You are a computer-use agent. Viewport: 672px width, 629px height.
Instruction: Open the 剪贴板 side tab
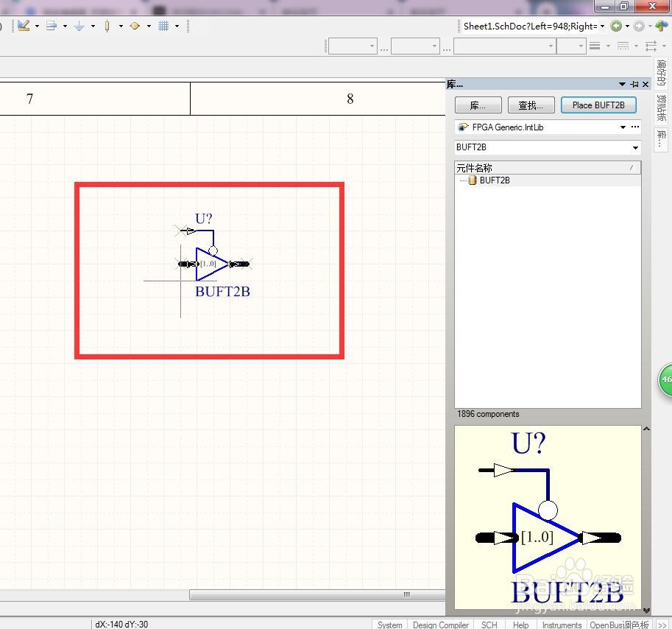pos(662,108)
